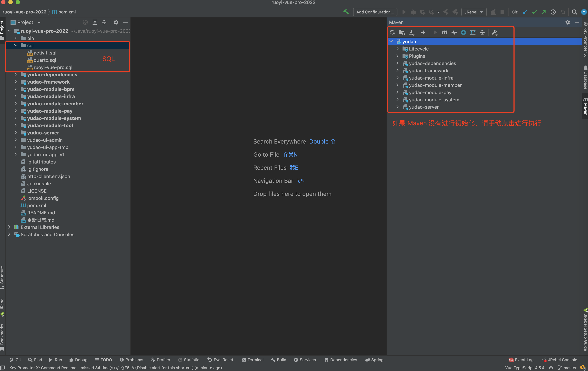Toggle the status bar eye icon
Screen dimensions: 588x371
tap(551, 368)
